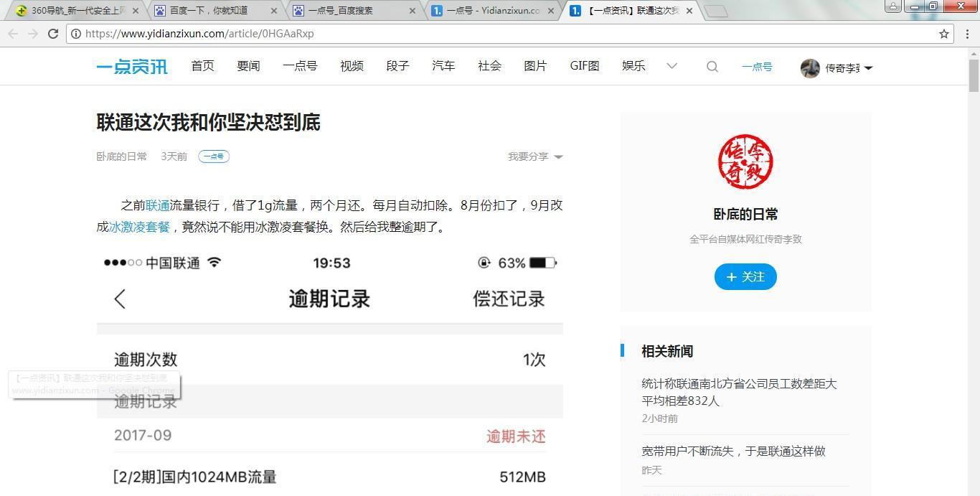Select 娱乐 in the navigation menu
The image size is (980, 496).
tap(633, 66)
